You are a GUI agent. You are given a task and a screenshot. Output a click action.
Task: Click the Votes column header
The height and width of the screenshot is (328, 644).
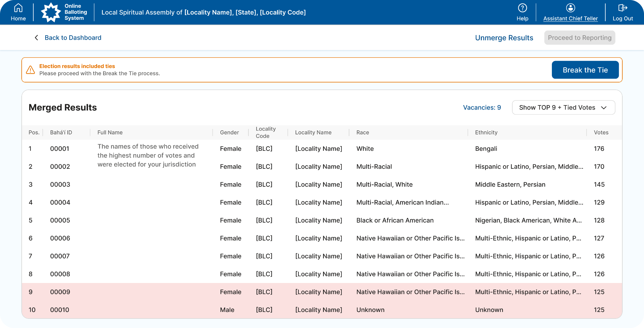(601, 133)
